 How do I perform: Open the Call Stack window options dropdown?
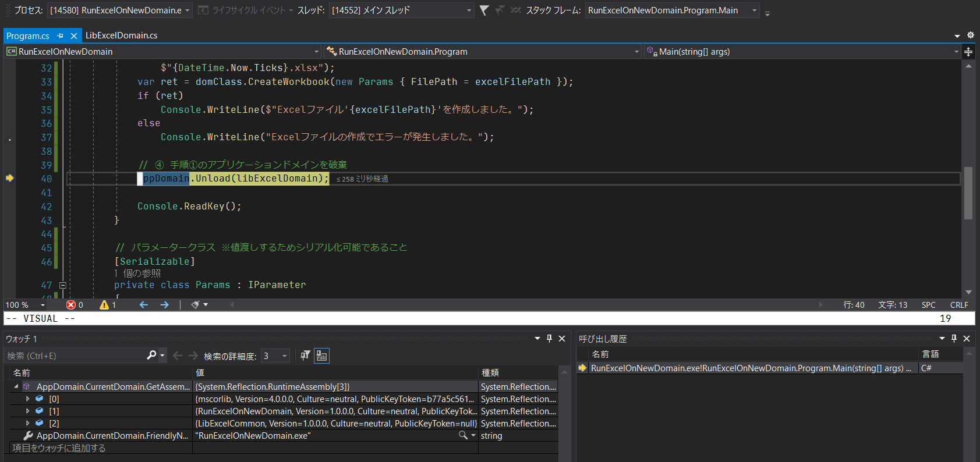click(x=942, y=339)
